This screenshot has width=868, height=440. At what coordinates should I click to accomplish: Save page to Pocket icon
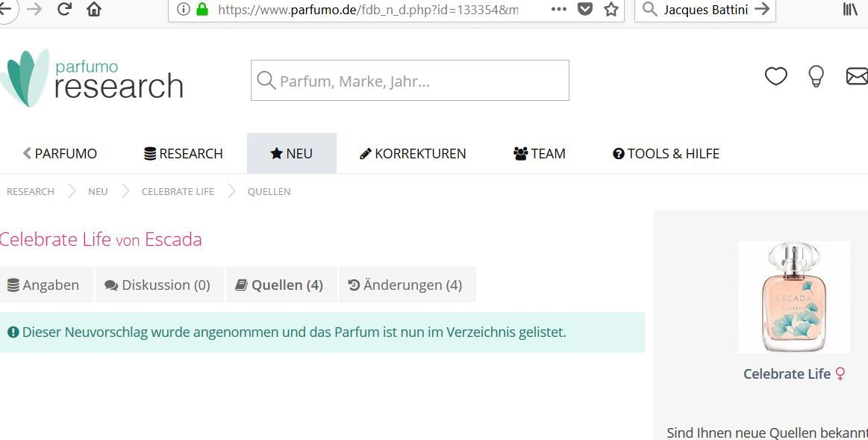click(584, 9)
